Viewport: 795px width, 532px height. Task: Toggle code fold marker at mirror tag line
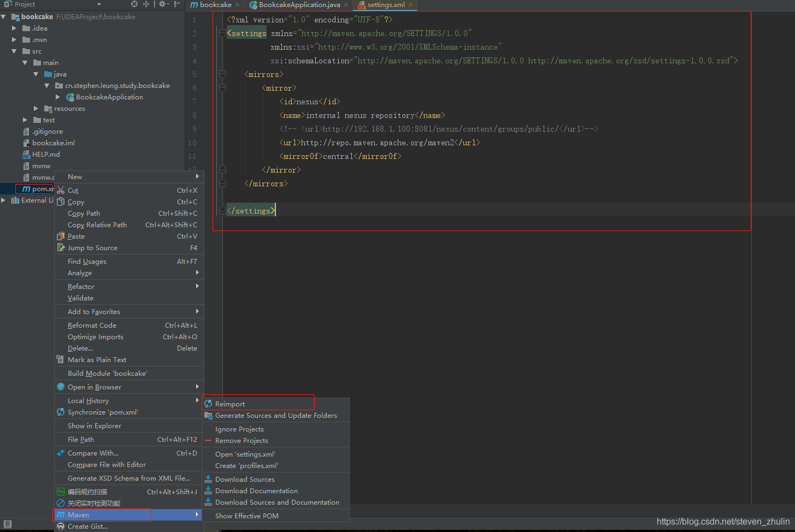222,88
